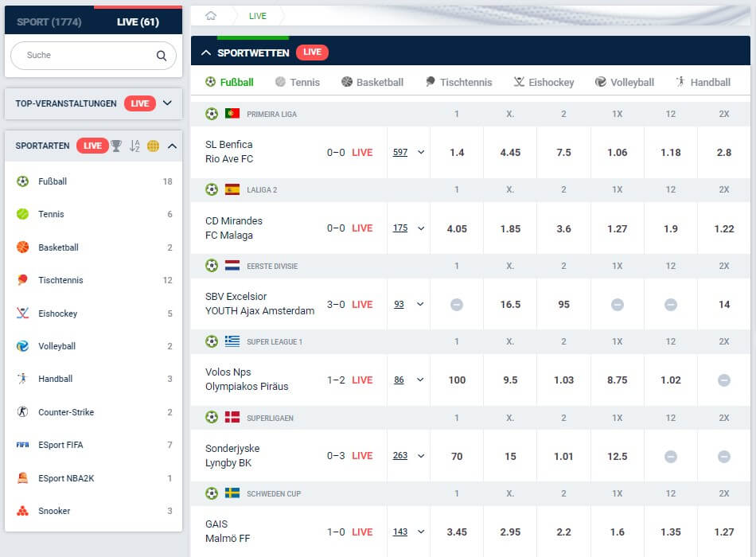Expand markets arrow for Volos Nps match
756x557 pixels.
pos(420,380)
